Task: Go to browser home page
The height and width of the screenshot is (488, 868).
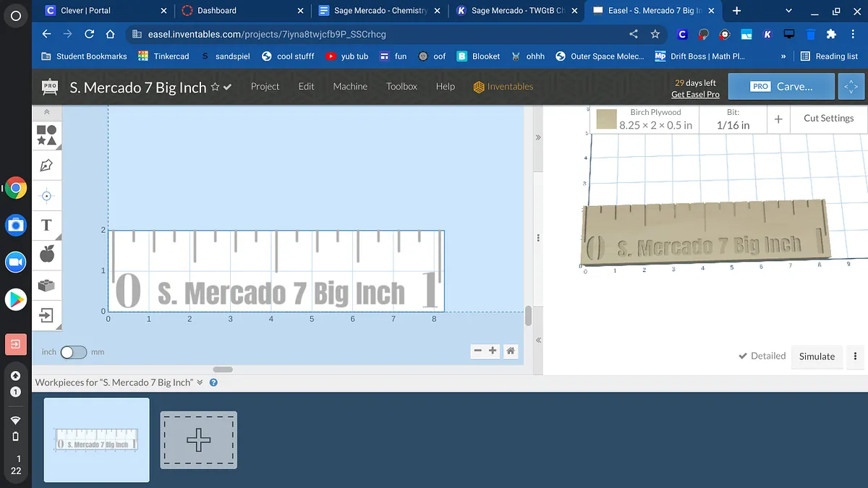Action: pyautogui.click(x=110, y=34)
